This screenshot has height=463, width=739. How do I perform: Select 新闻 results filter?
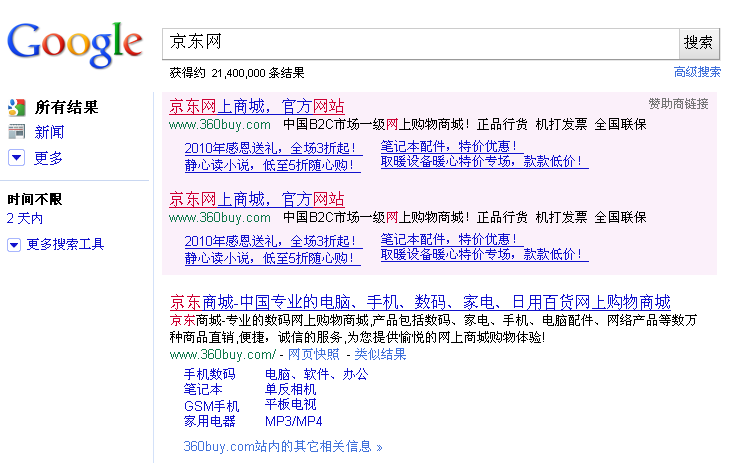tap(49, 132)
